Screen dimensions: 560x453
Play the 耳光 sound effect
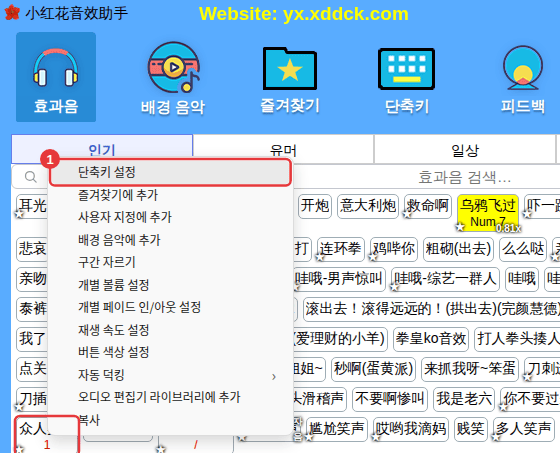point(32,206)
